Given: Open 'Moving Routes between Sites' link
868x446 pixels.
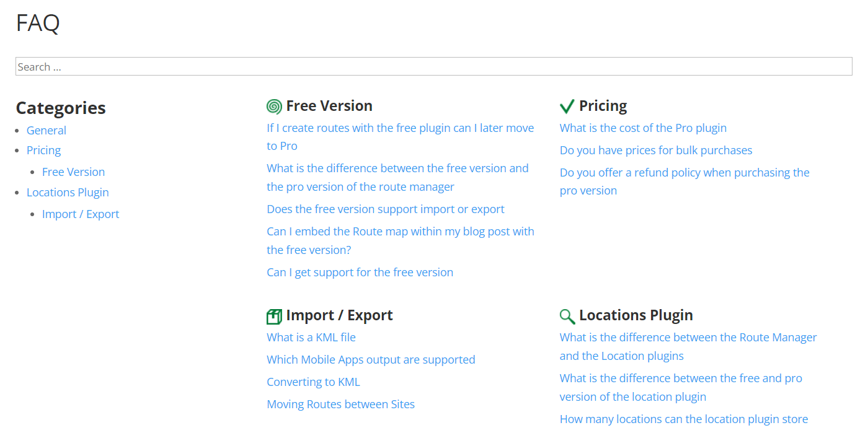Looking at the screenshot, I should 340,404.
